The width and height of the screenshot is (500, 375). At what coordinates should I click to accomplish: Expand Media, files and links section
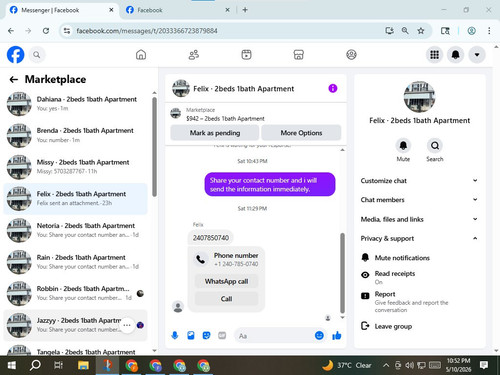pos(419,219)
